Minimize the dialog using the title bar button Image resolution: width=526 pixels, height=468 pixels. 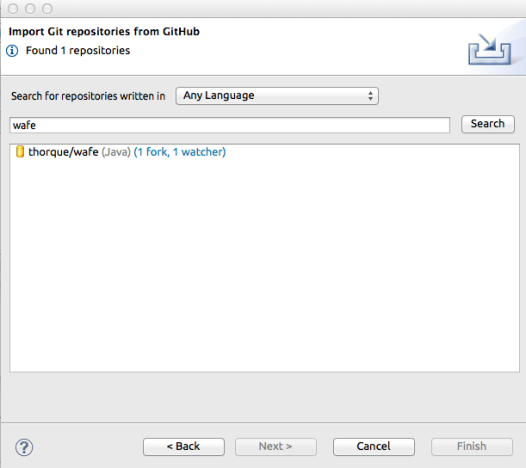(30, 8)
